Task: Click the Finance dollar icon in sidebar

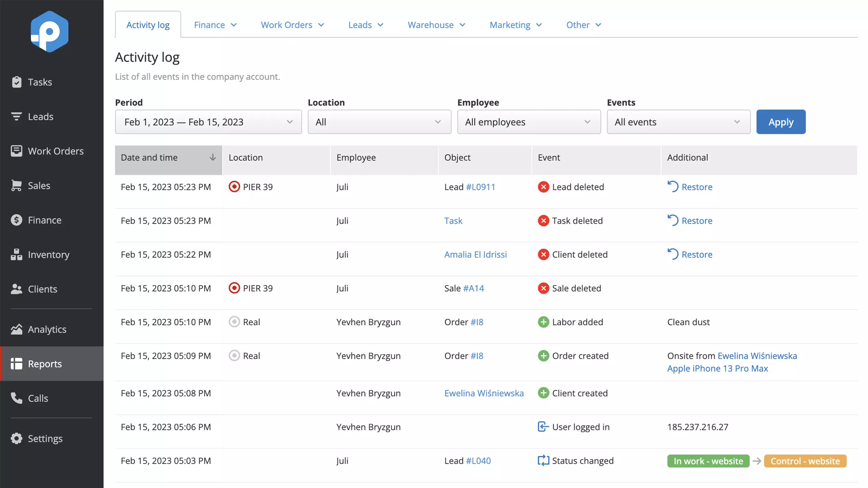Action: (16, 220)
